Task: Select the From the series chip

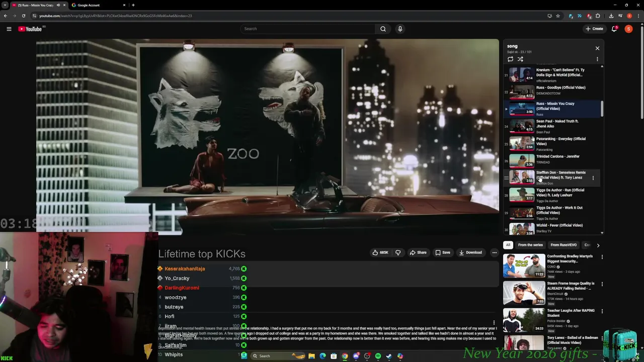Action: tap(530, 245)
